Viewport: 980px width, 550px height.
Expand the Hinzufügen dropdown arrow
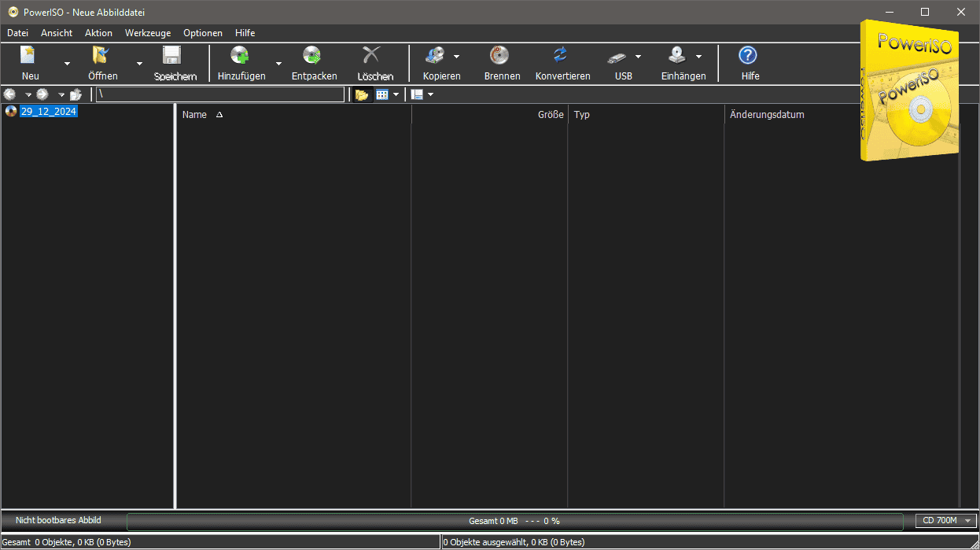[278, 64]
